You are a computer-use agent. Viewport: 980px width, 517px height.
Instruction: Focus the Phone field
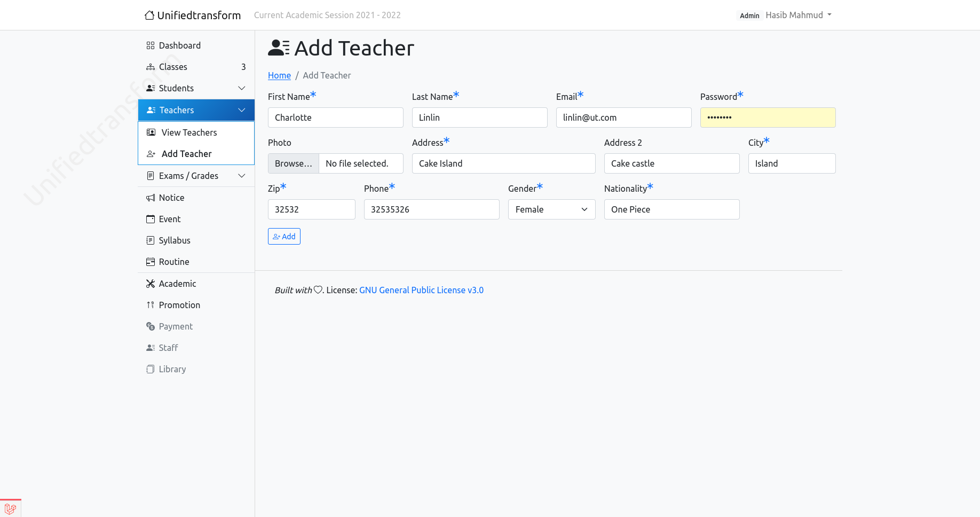click(432, 209)
